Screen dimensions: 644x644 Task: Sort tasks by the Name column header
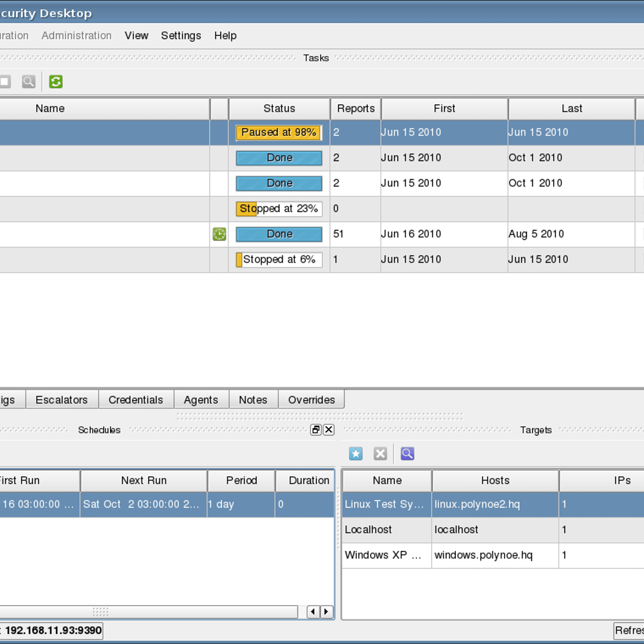pyautogui.click(x=104, y=109)
